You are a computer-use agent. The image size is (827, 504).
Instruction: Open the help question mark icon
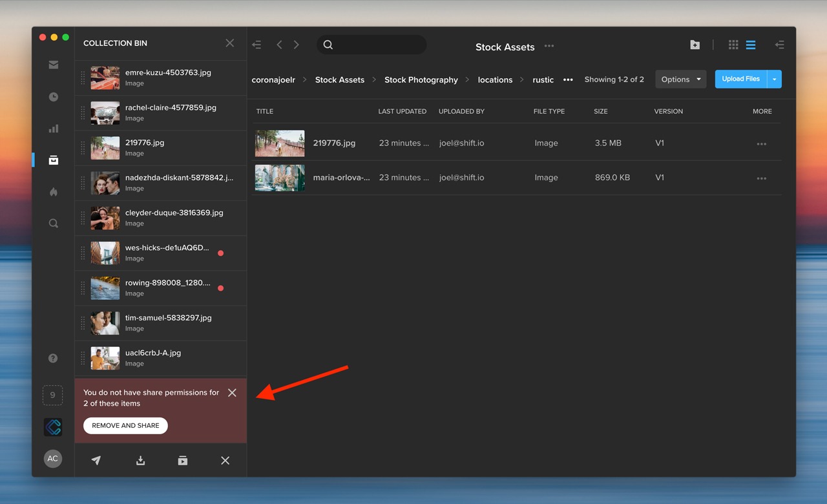tap(53, 359)
